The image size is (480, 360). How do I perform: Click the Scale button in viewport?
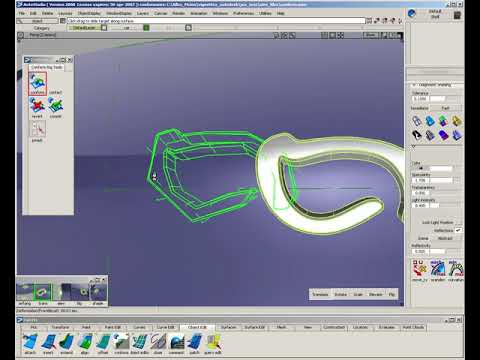point(358,294)
